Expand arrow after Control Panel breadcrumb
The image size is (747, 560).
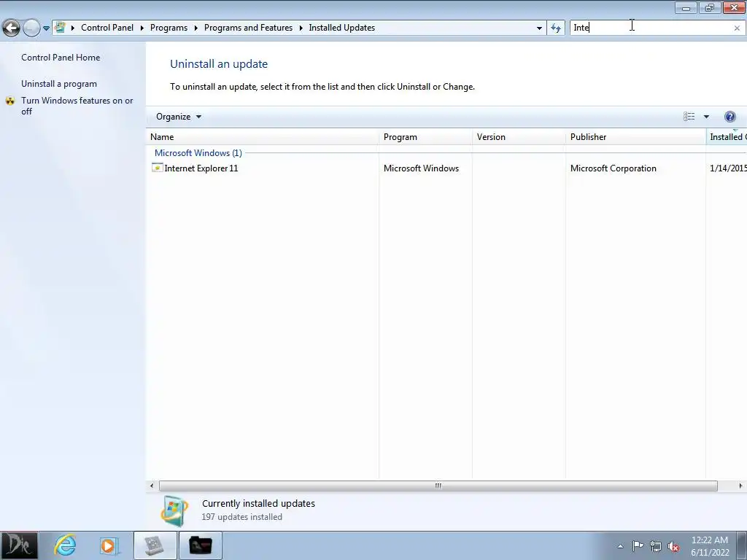[x=142, y=28]
